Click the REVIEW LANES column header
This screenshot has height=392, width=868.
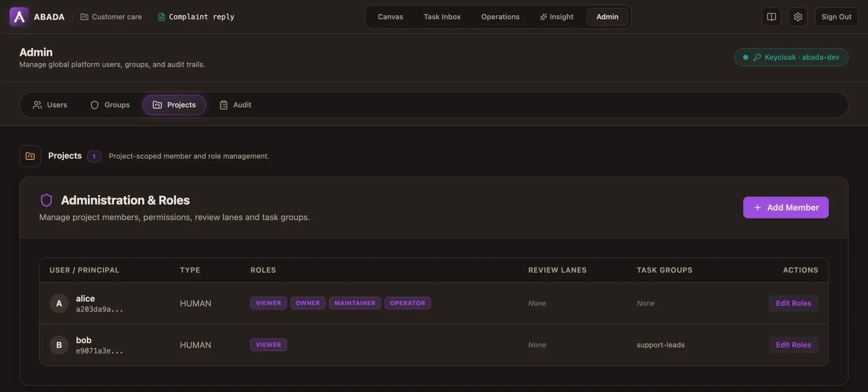pos(557,270)
